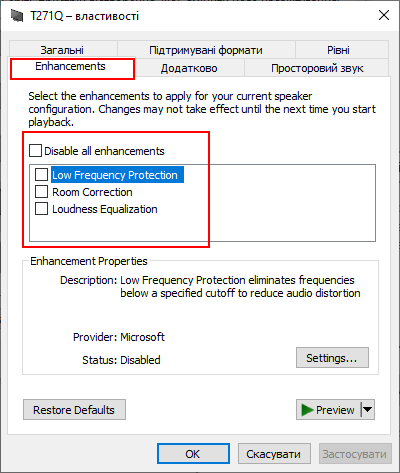Click the green play triangle on Preview
Image resolution: width=400 pixels, height=473 pixels.
[x=307, y=410]
